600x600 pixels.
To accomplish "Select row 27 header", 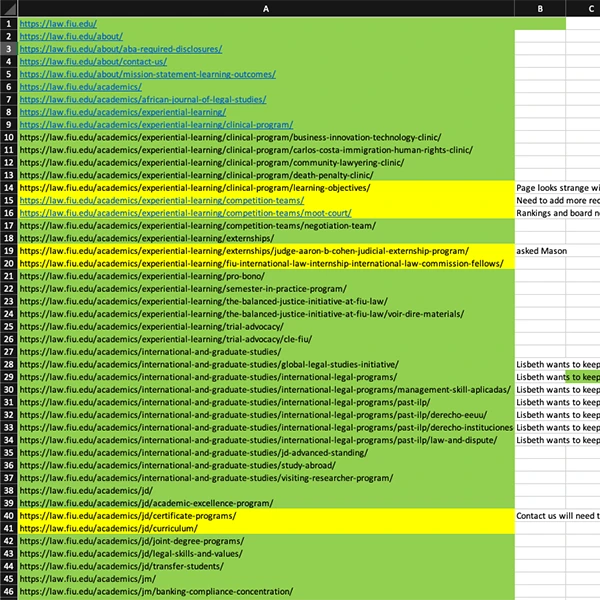I will coord(8,352).
